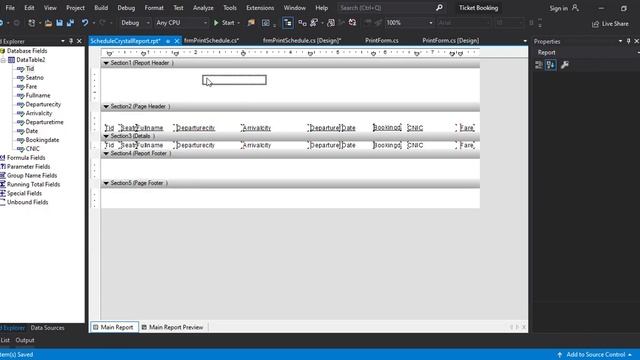Switch to Main Report Preview tab
This screenshot has width=640, height=360.
click(x=172, y=327)
